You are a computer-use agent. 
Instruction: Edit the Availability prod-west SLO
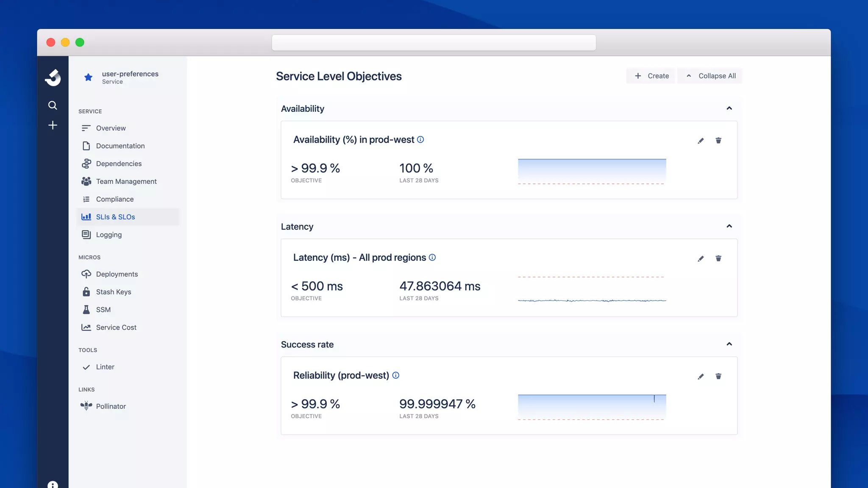pos(701,141)
